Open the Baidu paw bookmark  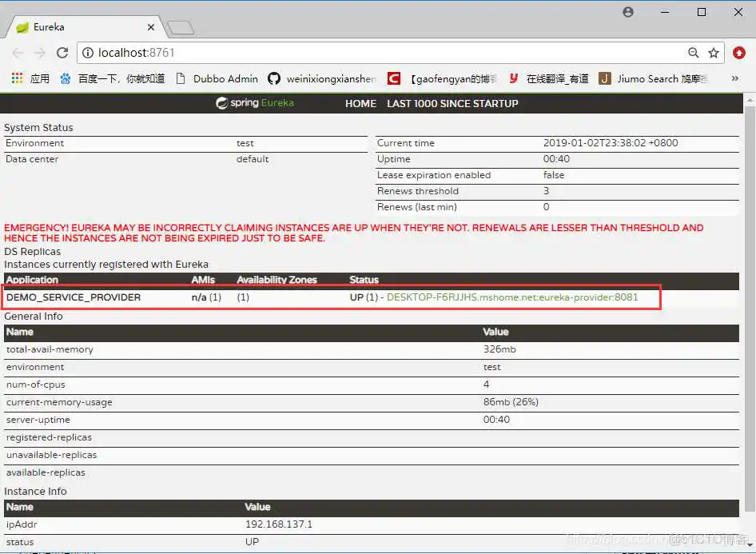click(112, 78)
